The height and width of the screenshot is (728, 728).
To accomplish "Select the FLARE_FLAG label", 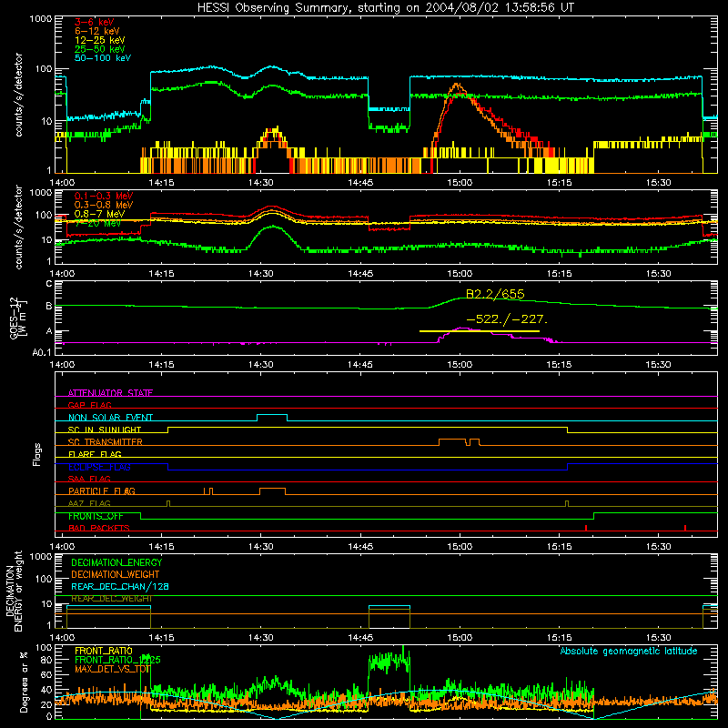I will (95, 454).
